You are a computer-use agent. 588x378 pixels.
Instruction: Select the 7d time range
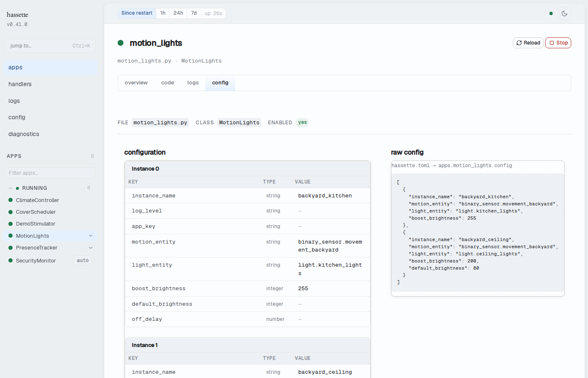point(194,13)
